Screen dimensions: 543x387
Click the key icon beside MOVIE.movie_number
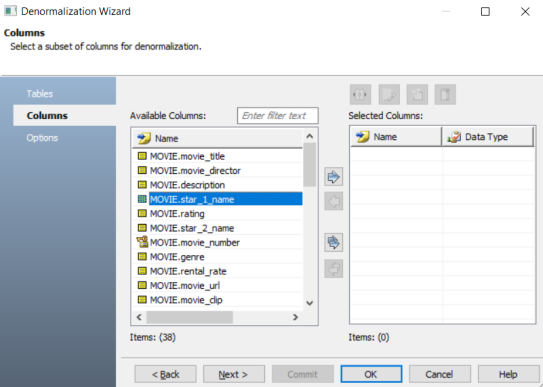142,242
